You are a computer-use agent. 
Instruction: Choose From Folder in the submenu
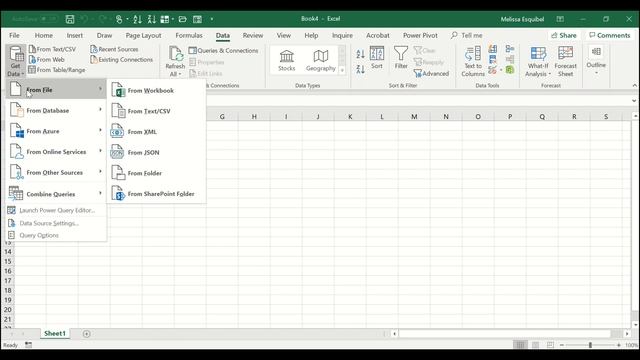coord(156,173)
